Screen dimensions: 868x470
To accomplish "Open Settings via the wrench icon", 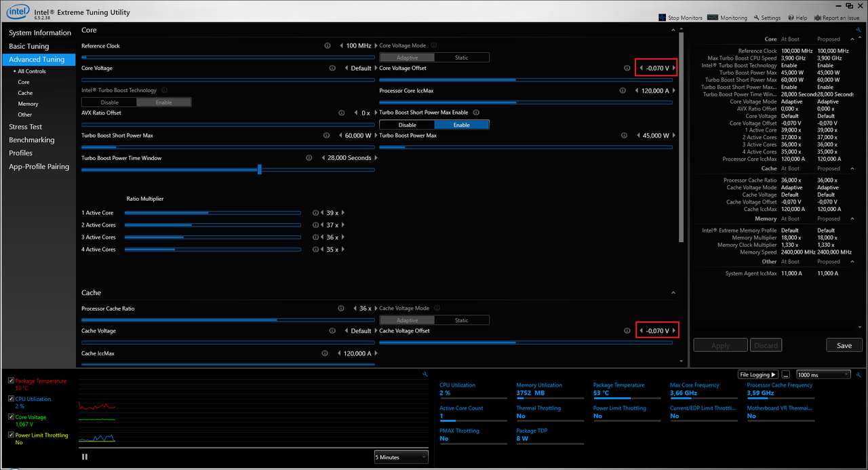I will tap(757, 18).
